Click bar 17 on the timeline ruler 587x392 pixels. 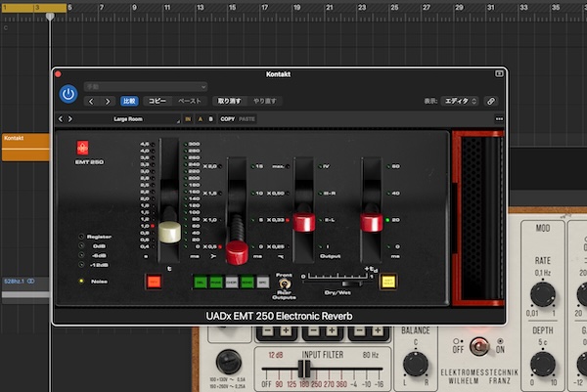pos(265,7)
